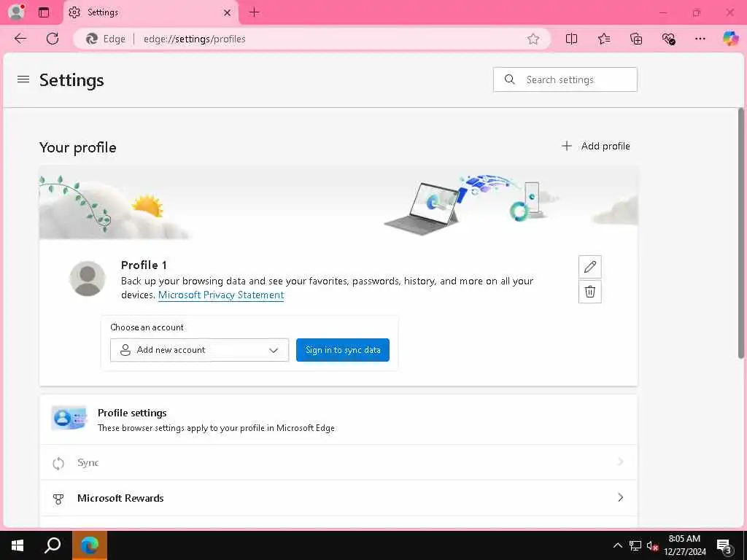Open Settings and more ellipsis menu
747x560 pixels.
pos(700,39)
